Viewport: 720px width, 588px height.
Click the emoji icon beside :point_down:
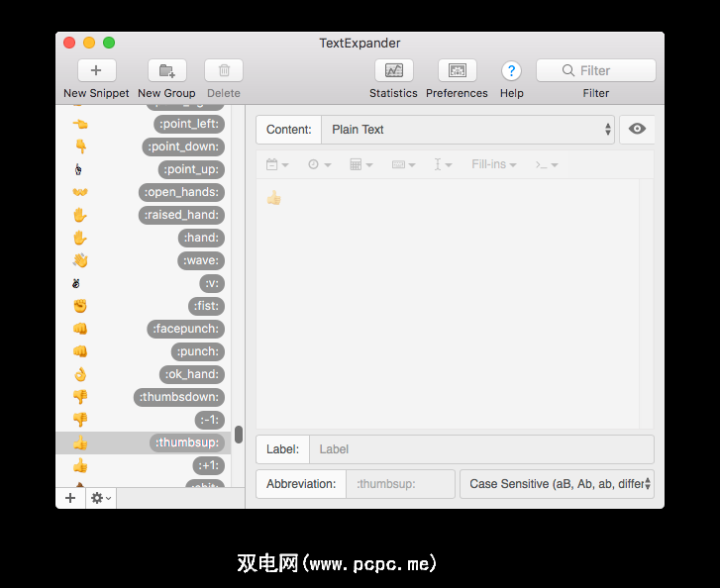click(80, 147)
